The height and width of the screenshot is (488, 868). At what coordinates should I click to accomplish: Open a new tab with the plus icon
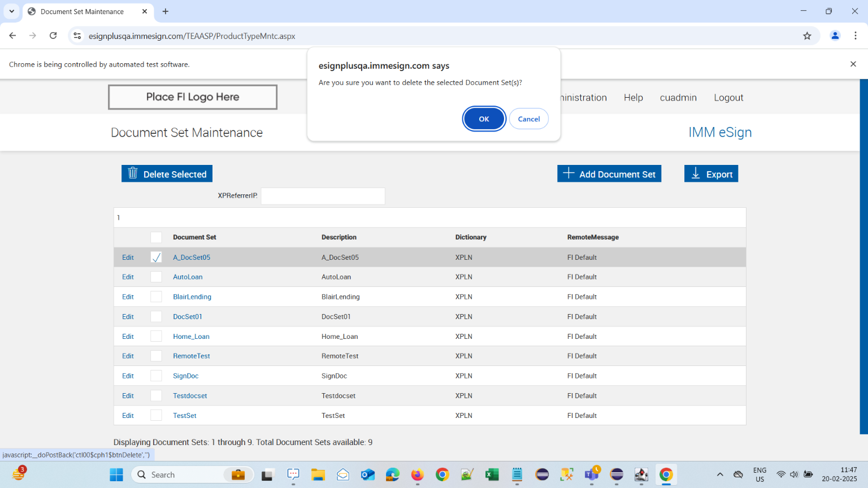tap(166, 11)
